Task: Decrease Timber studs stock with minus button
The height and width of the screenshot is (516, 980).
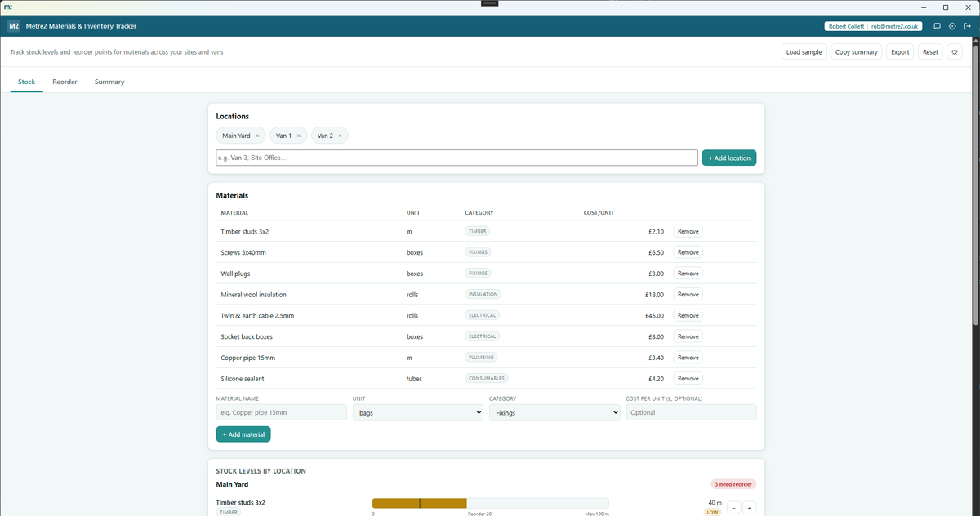Action: pyautogui.click(x=733, y=508)
